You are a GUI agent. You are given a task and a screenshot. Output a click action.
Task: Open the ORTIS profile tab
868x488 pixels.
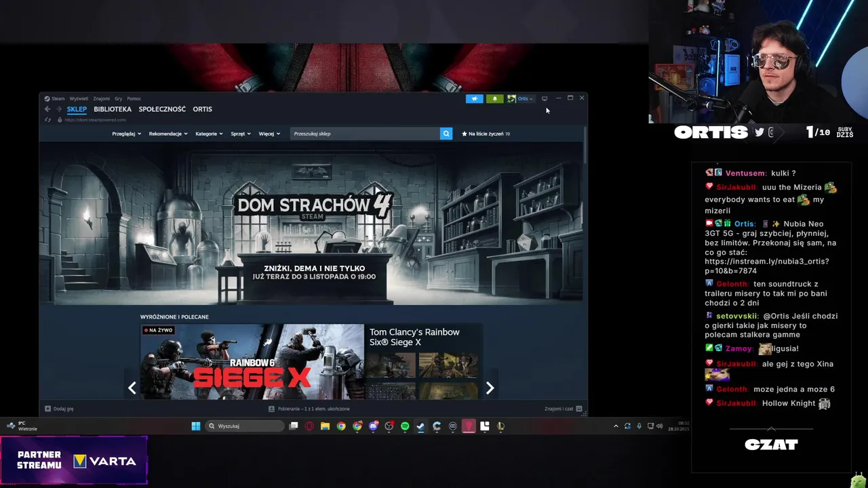[x=202, y=109]
